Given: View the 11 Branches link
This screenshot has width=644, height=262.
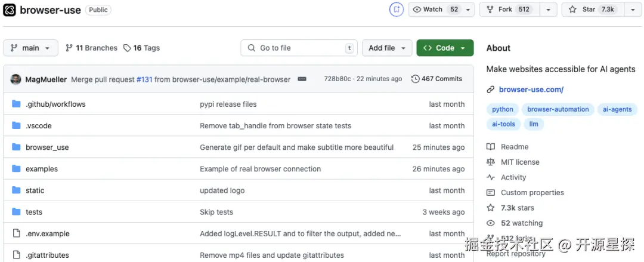Looking at the screenshot, I should click(91, 48).
